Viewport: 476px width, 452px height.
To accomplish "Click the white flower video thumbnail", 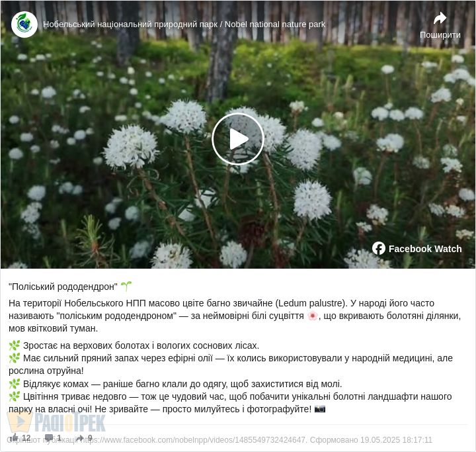I will coord(238,134).
